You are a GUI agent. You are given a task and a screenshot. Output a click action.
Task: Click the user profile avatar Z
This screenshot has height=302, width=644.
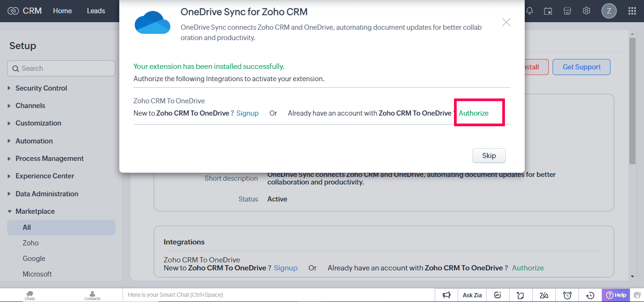point(609,11)
